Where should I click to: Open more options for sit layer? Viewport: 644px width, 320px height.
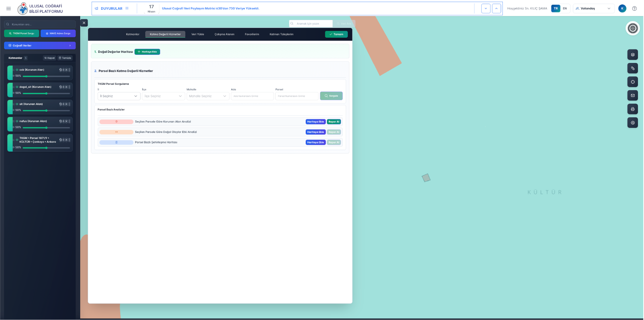pyautogui.click(x=69, y=104)
